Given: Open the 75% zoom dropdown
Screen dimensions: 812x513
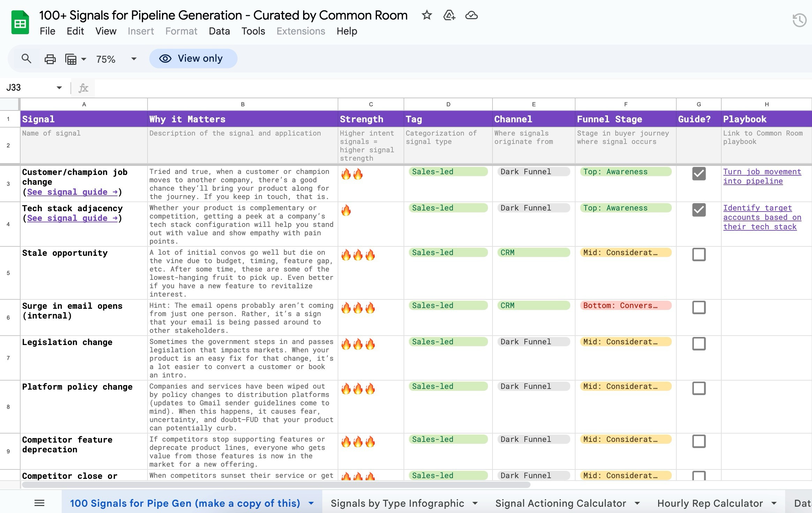Looking at the screenshot, I should pyautogui.click(x=134, y=59).
